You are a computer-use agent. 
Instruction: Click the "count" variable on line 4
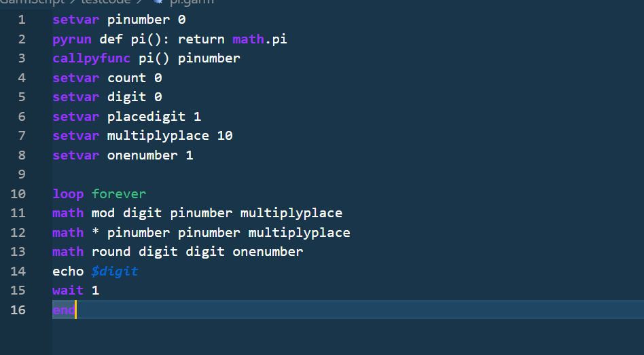127,78
